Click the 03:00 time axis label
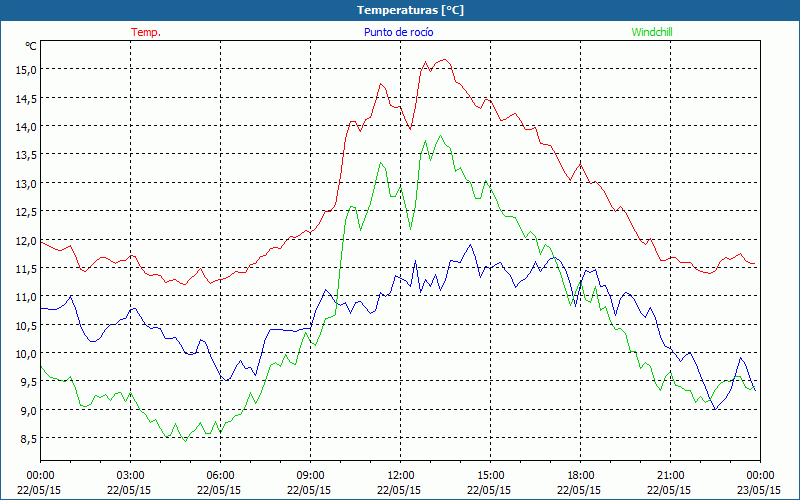 pyautogui.click(x=130, y=476)
